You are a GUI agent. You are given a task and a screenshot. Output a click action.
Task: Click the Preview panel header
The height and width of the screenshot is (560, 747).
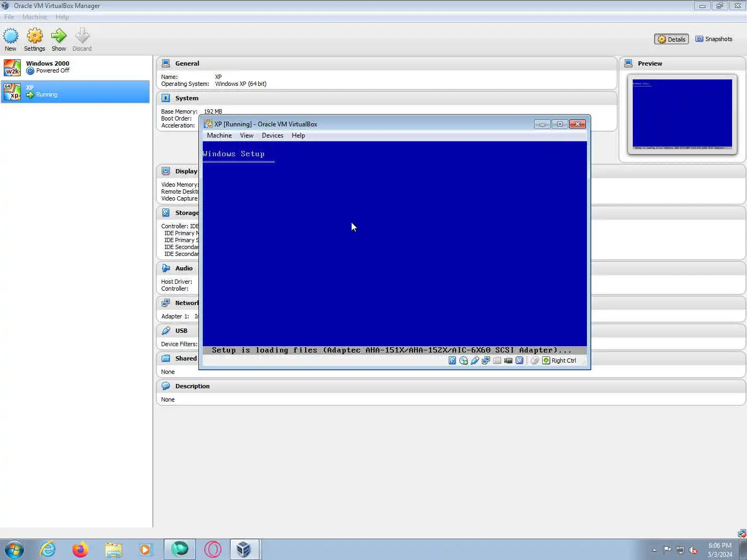[682, 63]
